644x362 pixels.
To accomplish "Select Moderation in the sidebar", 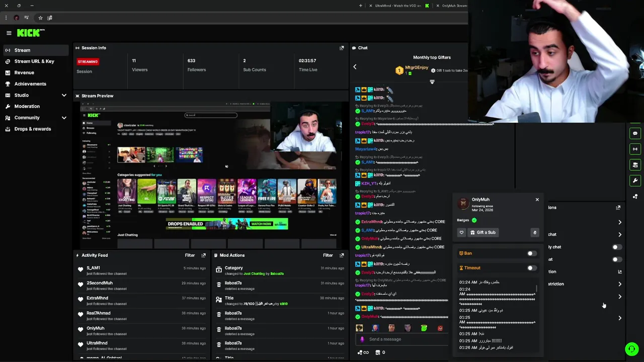I will pyautogui.click(x=35, y=106).
